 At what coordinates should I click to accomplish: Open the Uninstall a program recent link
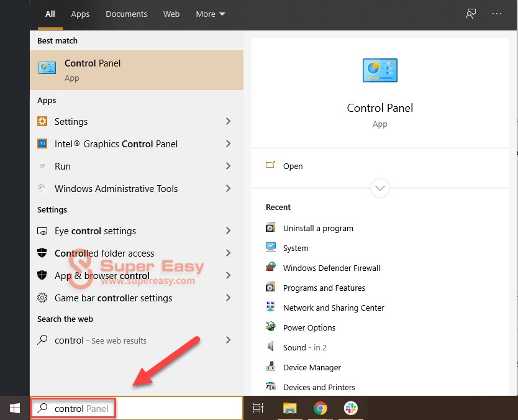pos(318,229)
